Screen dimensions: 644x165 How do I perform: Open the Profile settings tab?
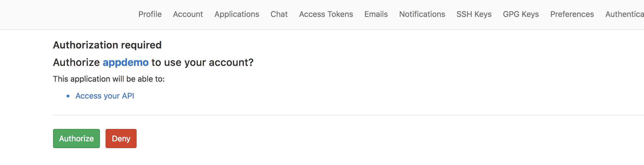click(x=150, y=14)
